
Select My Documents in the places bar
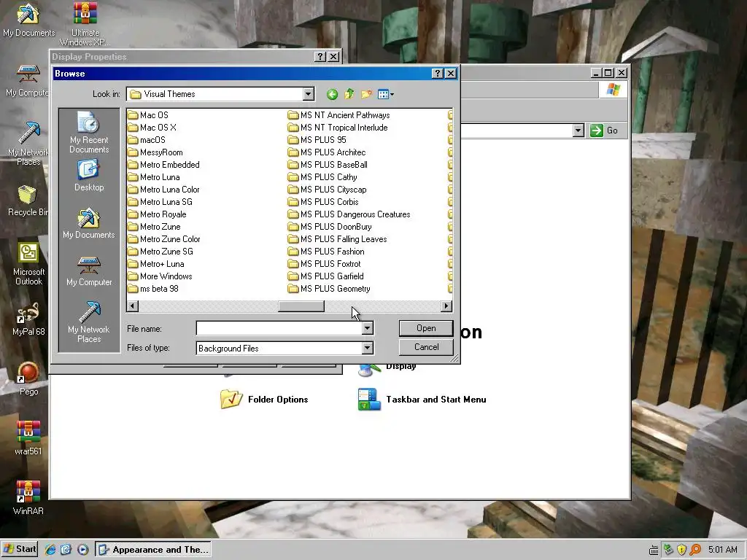(89, 223)
